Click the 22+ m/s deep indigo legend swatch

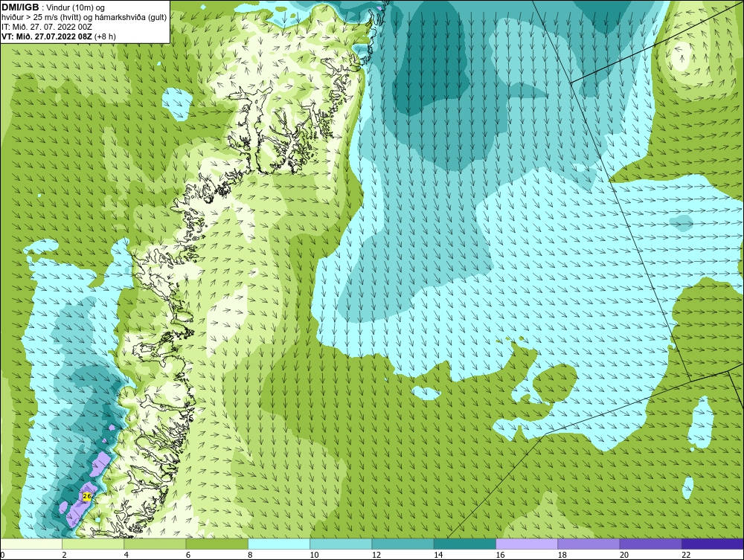pos(712,544)
